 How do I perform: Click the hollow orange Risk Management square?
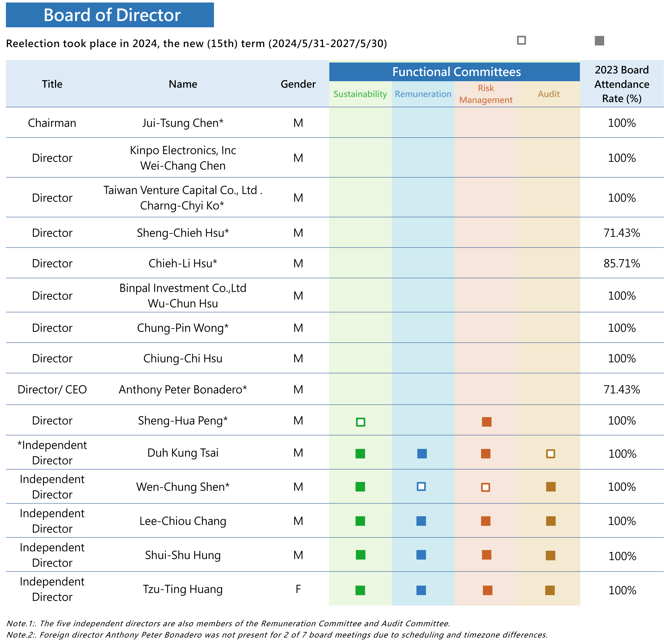tap(485, 488)
